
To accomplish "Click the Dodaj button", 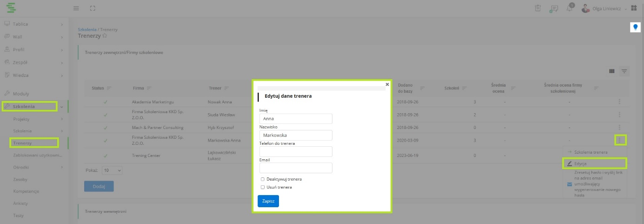I will pyautogui.click(x=99, y=186).
